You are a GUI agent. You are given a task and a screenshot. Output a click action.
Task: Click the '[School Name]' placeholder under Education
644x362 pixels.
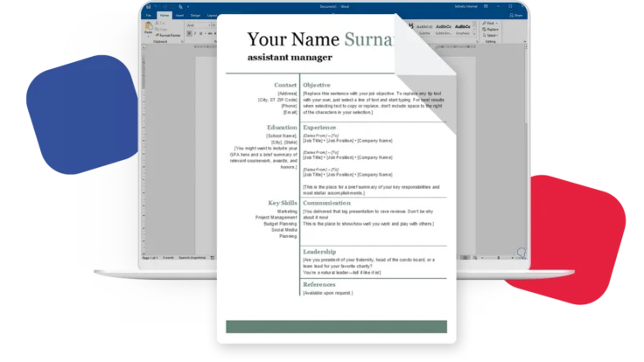282,136
